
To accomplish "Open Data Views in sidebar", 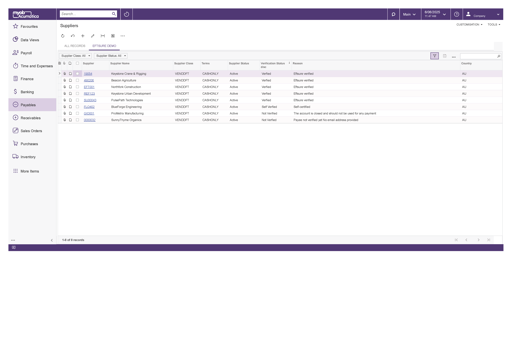I will 26,40.
